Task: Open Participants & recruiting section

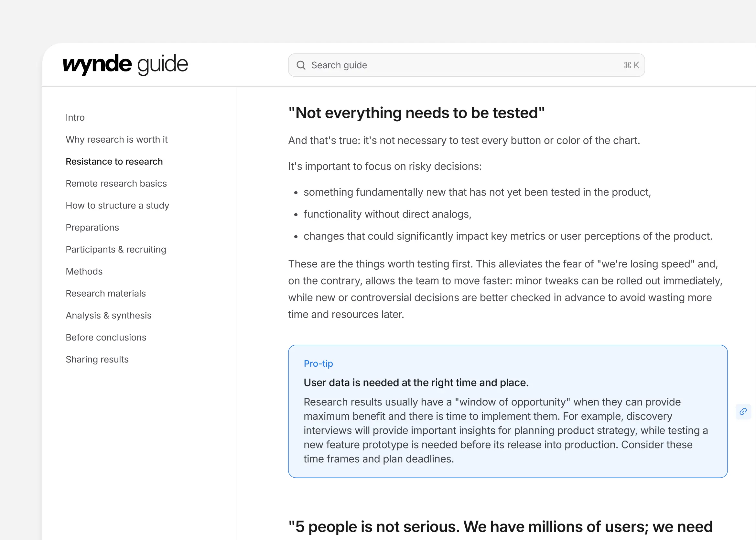Action: 116,249
